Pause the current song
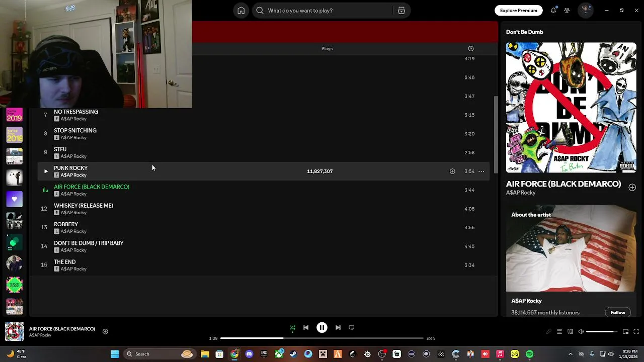This screenshot has width=644, height=362. tap(322, 328)
